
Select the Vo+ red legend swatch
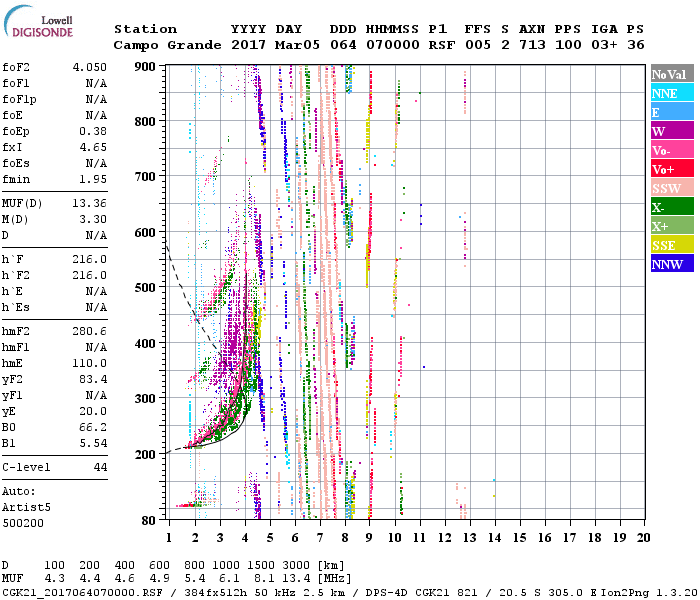[x=672, y=169]
